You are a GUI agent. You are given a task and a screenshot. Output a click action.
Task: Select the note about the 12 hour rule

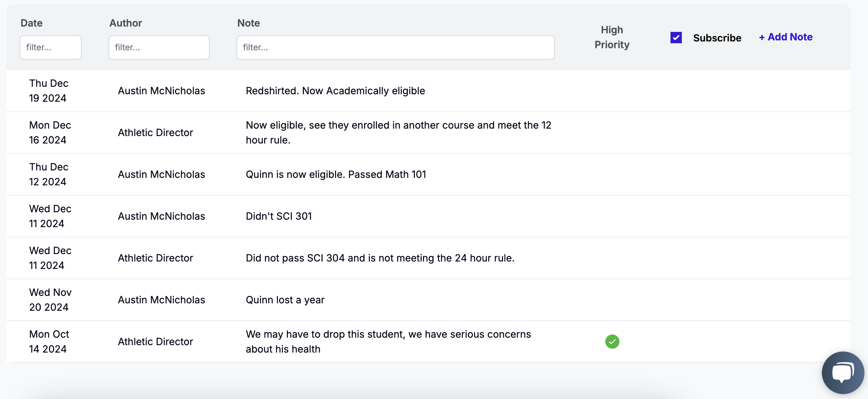tap(398, 133)
